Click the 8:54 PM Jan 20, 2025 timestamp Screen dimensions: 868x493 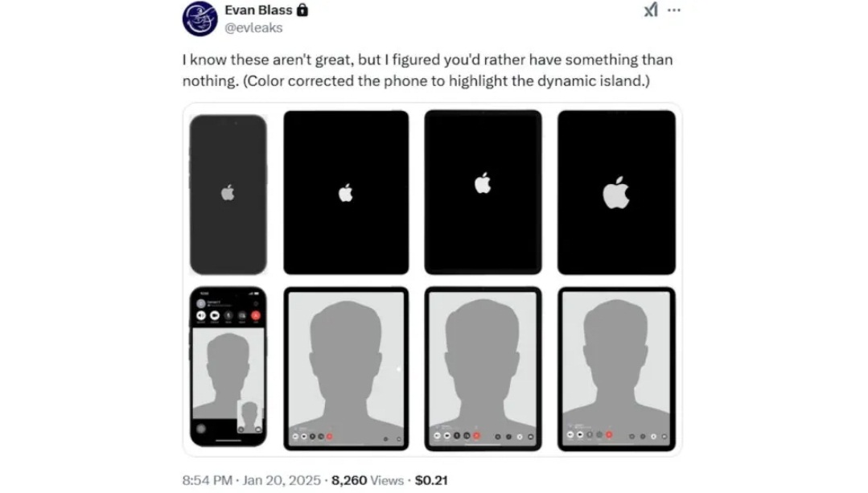tap(251, 480)
